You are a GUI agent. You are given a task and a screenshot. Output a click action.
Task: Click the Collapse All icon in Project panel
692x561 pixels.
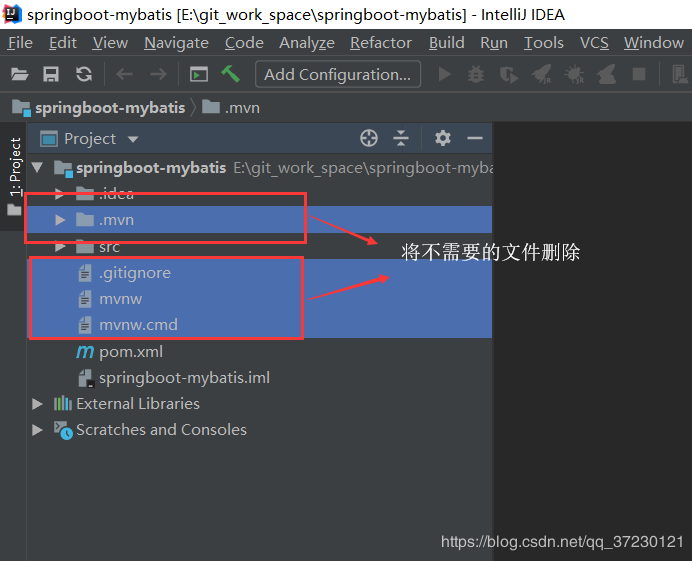(401, 138)
